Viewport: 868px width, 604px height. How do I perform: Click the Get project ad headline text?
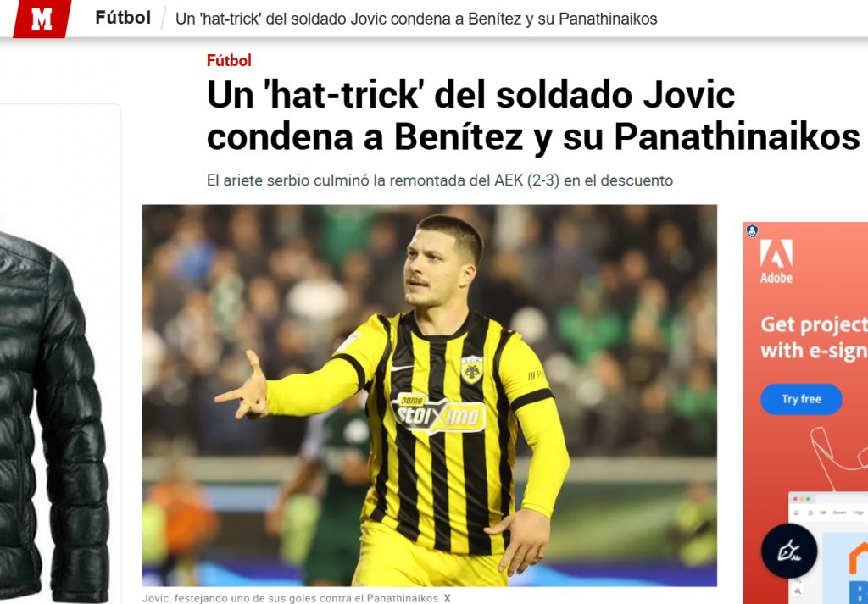coord(814,337)
